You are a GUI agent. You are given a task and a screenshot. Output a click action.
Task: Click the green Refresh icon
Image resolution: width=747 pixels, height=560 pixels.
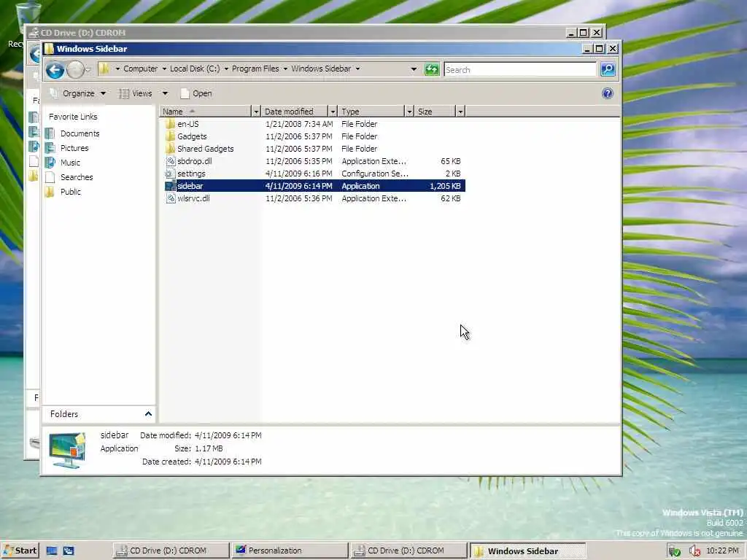[x=432, y=69]
